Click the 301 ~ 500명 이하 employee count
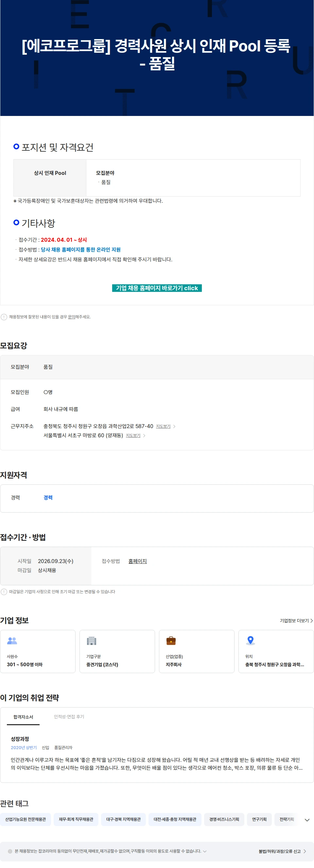 click(x=25, y=665)
